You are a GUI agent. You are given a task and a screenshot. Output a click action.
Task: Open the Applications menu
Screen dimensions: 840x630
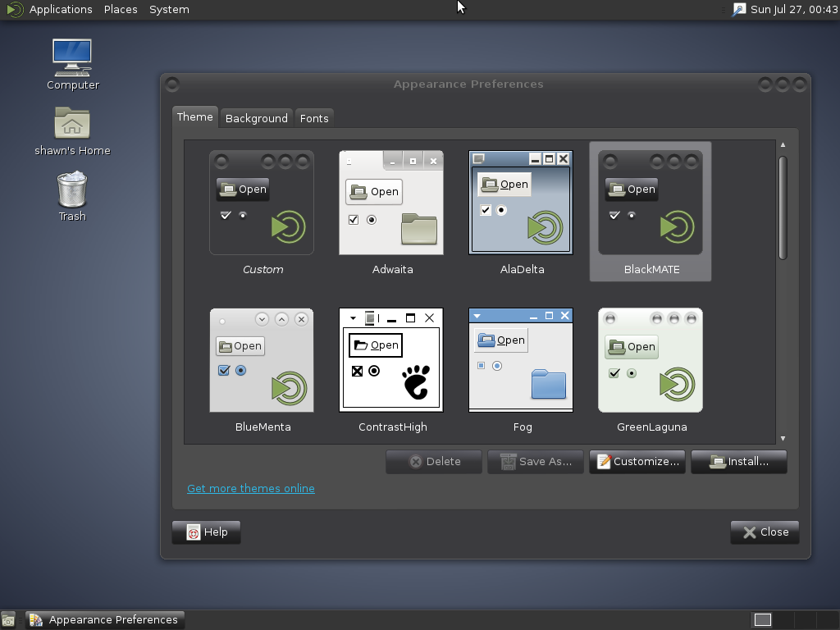click(x=61, y=10)
